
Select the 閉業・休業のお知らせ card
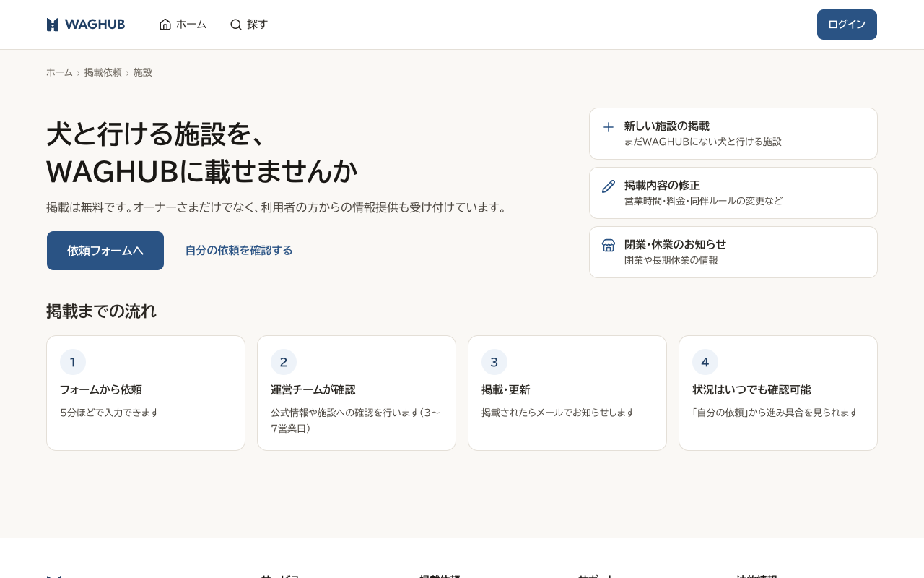(x=733, y=252)
